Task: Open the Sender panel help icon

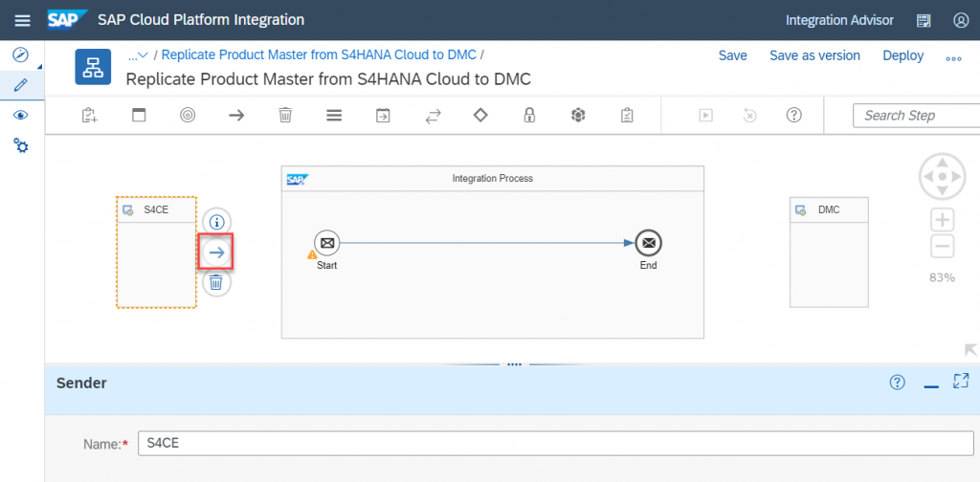Action: (897, 383)
